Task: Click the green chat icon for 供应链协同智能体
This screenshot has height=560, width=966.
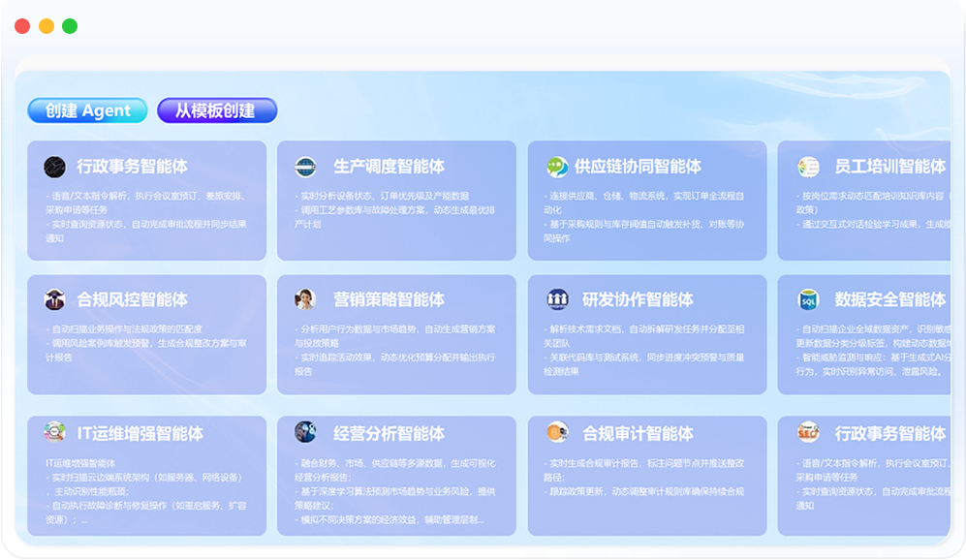Action: [x=556, y=167]
